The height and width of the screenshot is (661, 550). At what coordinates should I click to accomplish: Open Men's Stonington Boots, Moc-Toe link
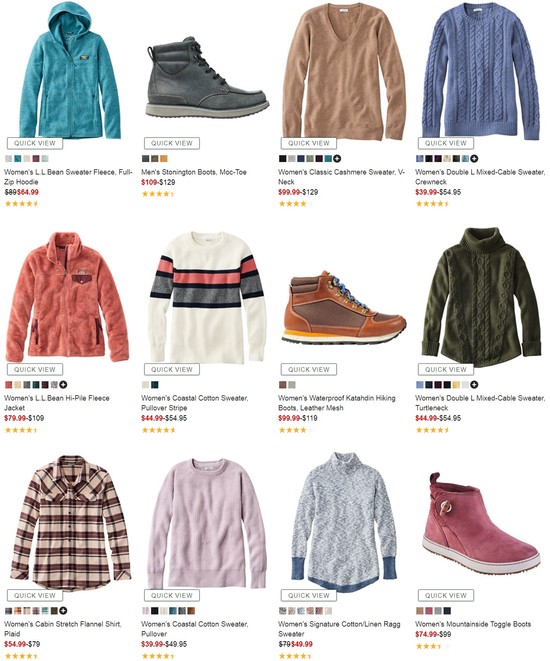194,172
